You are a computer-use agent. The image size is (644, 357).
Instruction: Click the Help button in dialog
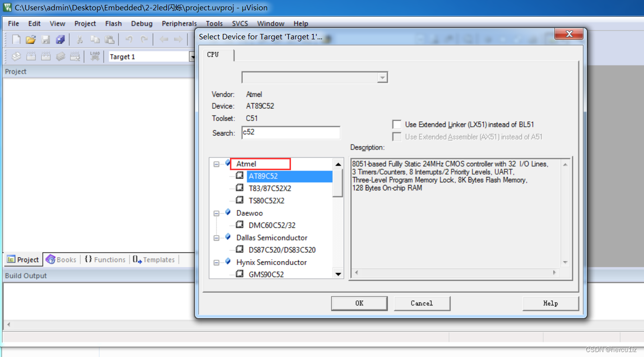(x=550, y=303)
